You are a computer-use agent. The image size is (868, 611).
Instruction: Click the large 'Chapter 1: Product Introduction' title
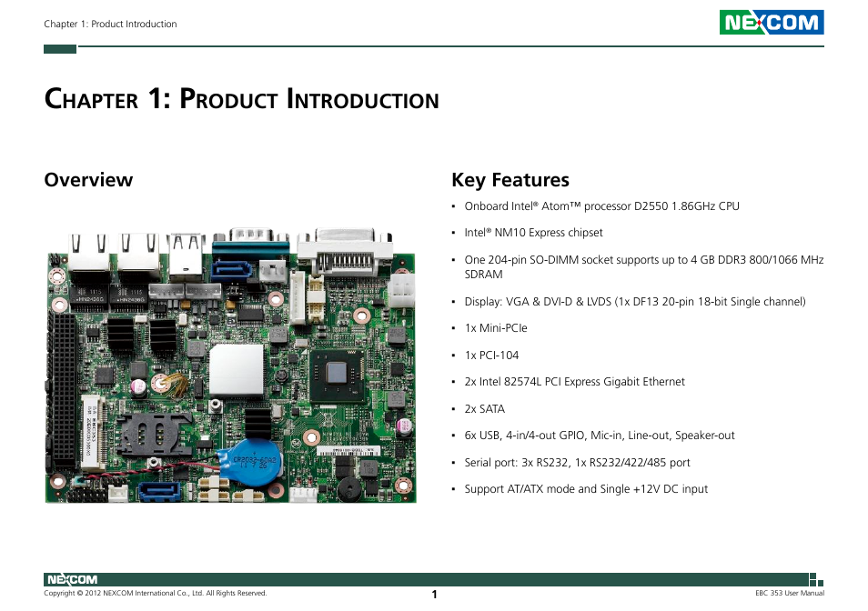pyautogui.click(x=241, y=99)
